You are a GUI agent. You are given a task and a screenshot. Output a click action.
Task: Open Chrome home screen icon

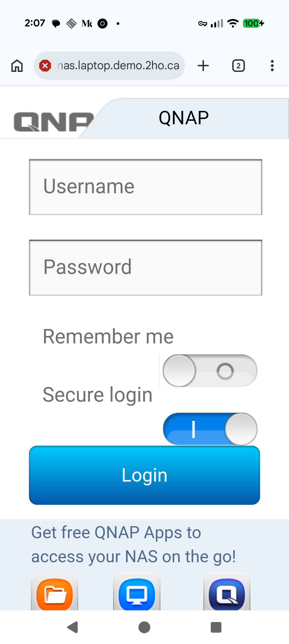click(17, 65)
